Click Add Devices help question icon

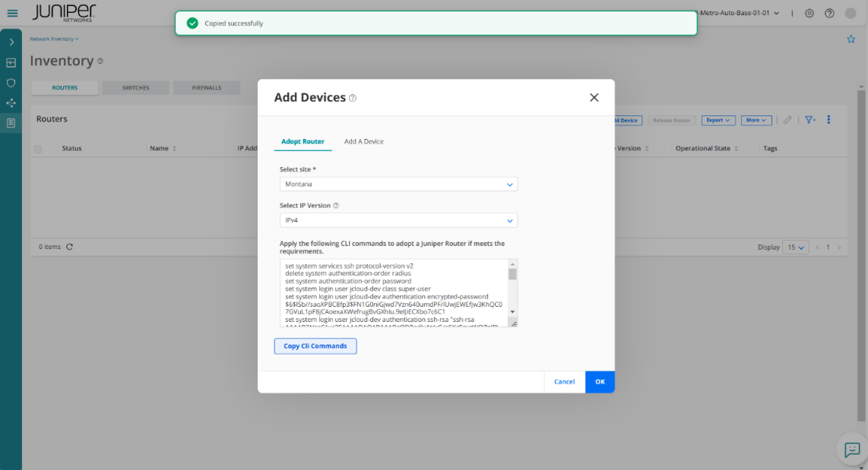353,98
